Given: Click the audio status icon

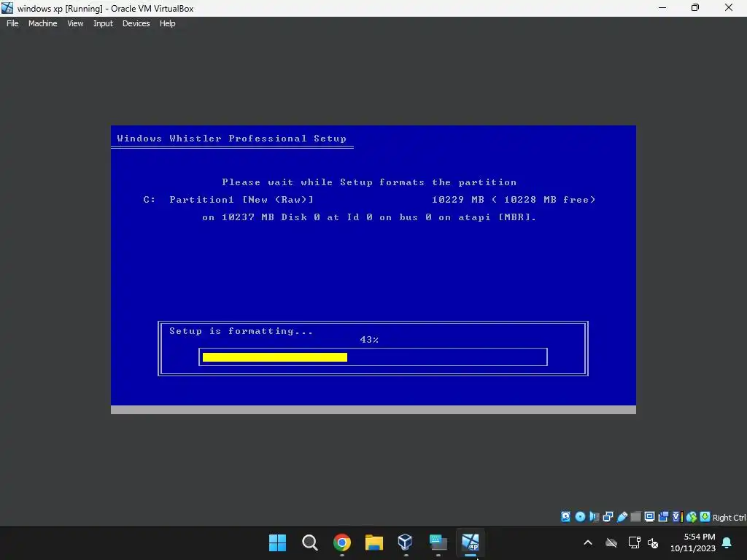Looking at the screenshot, I should click(594, 517).
